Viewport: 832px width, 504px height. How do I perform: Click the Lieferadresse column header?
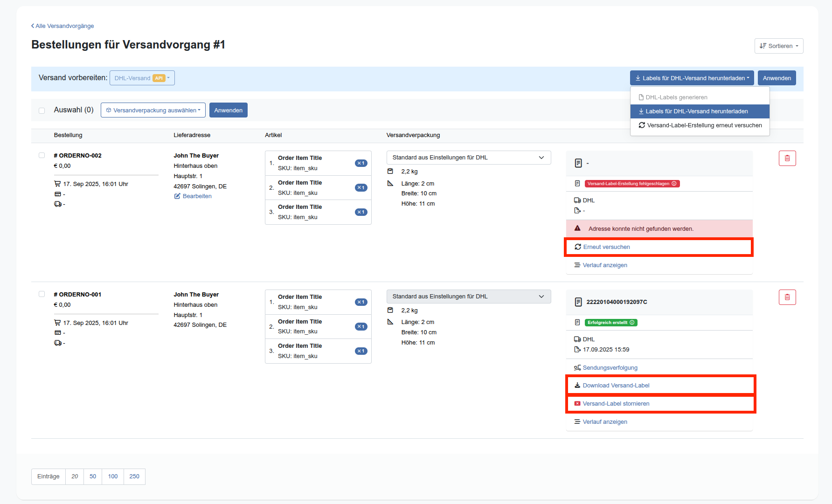pyautogui.click(x=192, y=135)
